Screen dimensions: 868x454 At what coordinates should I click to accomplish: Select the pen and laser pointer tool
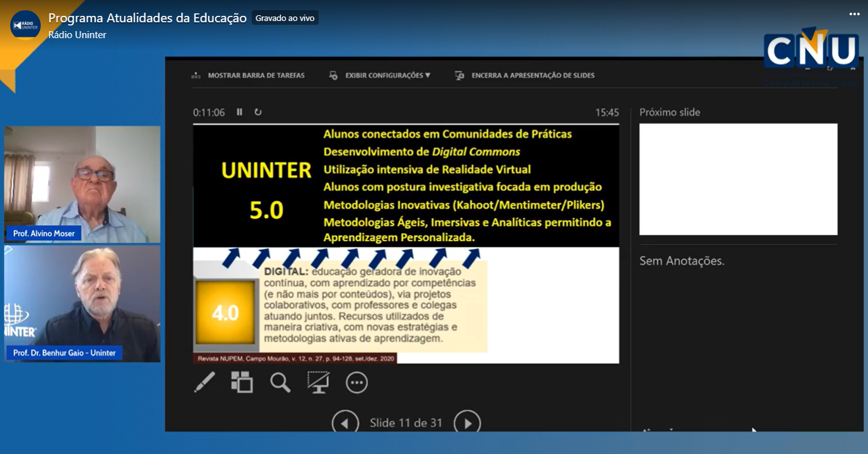(204, 382)
